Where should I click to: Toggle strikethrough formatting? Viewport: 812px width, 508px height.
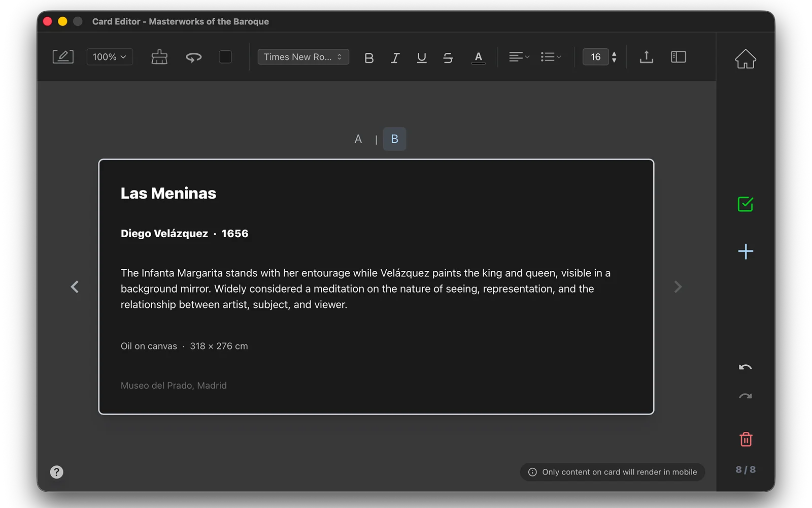448,58
